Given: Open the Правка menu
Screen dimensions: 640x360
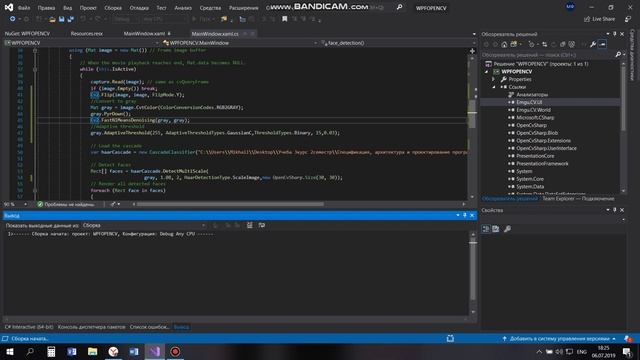Looking at the screenshot, I should point(46,8).
